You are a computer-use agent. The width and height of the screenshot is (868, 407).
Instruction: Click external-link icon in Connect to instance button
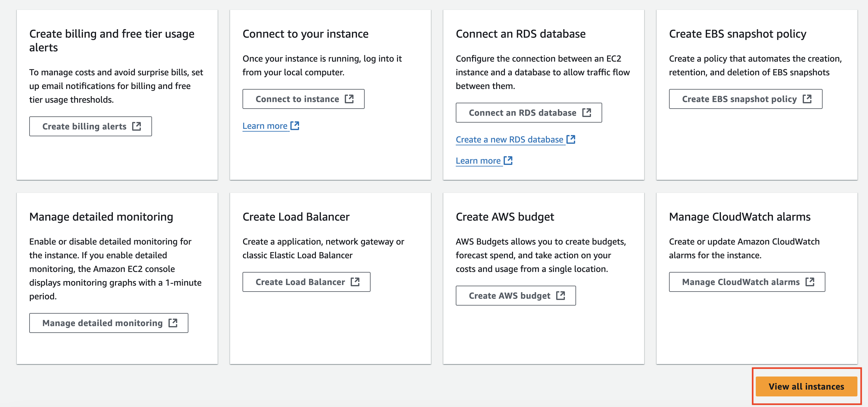[x=349, y=99]
